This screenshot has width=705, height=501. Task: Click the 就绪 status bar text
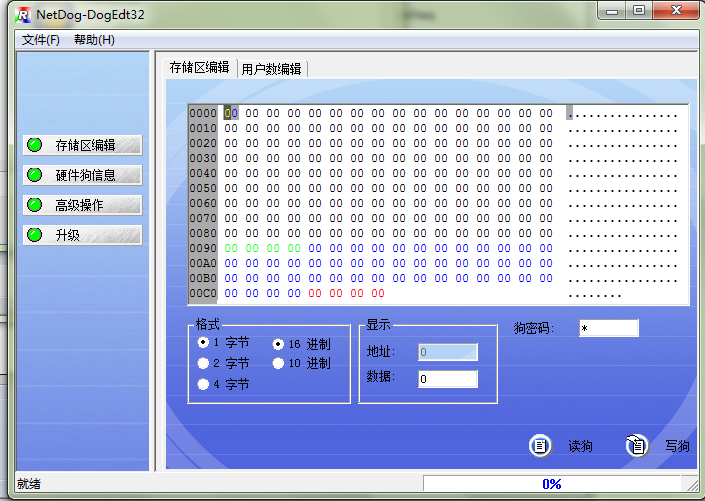[29, 484]
